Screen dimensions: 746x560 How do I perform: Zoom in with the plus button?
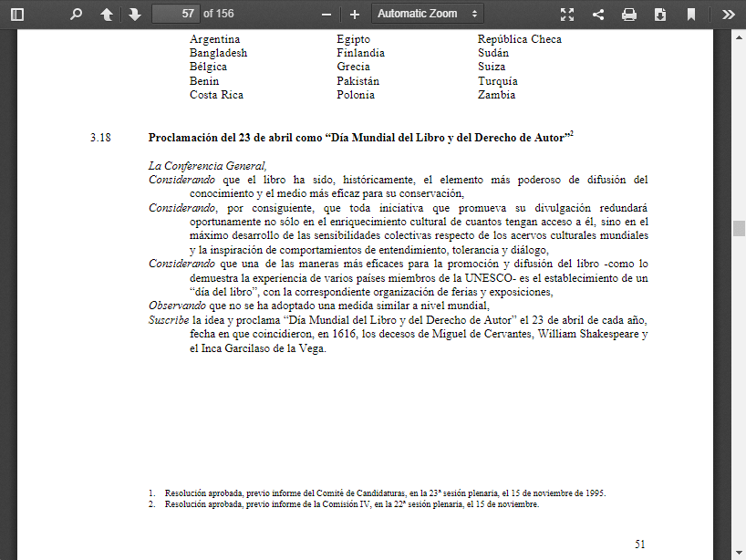(x=355, y=15)
